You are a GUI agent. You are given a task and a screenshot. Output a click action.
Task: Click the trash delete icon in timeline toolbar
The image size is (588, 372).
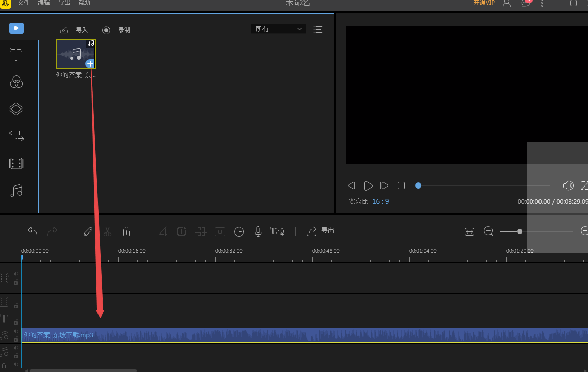coord(126,231)
